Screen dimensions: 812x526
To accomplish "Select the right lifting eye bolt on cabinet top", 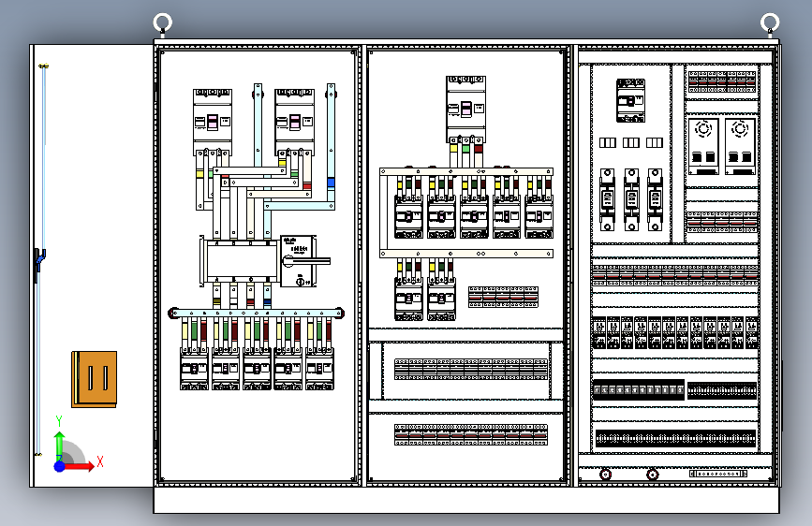I will (770, 24).
